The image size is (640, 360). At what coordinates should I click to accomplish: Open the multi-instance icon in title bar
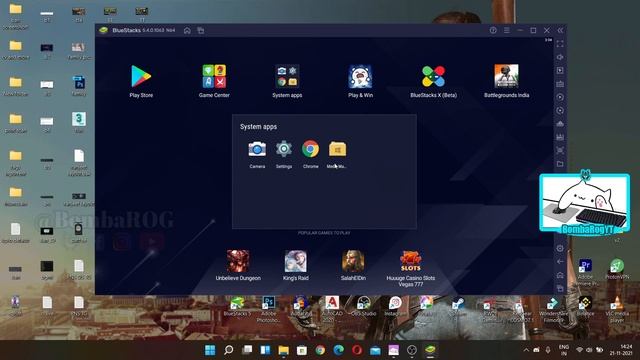point(201,31)
